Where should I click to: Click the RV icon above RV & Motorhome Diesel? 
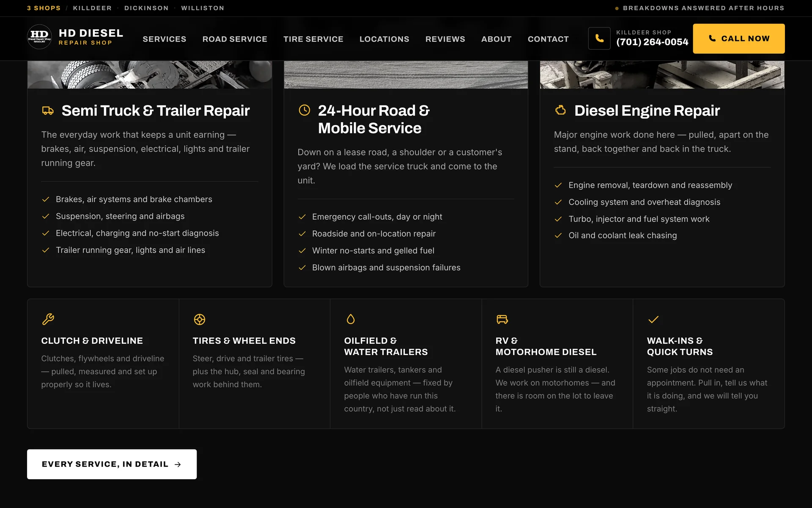click(x=502, y=319)
